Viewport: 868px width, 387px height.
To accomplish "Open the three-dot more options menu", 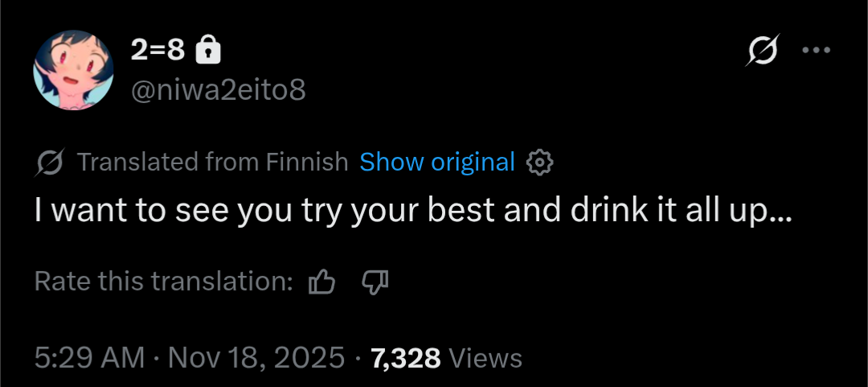I will 815,50.
